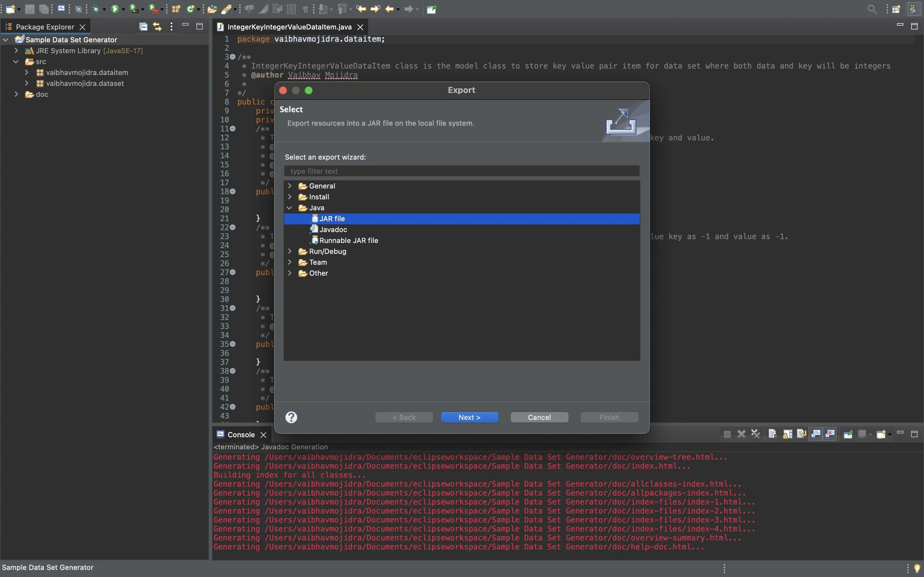Collapse the Java export wizard folder
Image resolution: width=924 pixels, height=577 pixels.
point(290,208)
